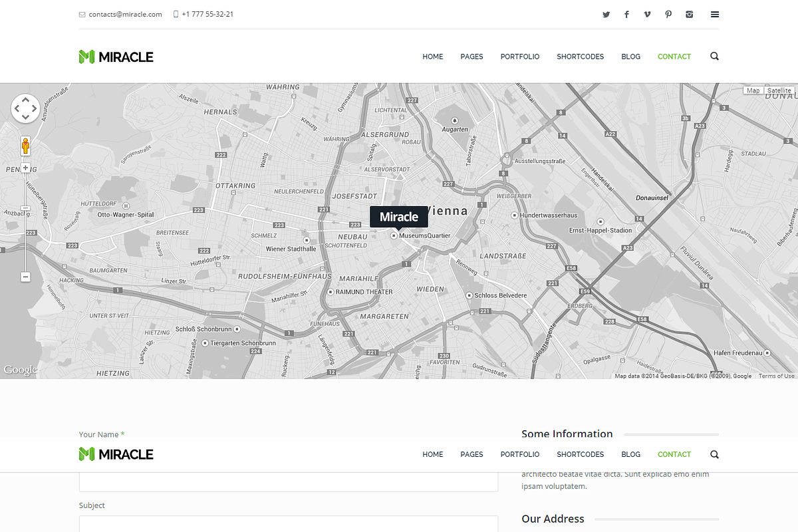Click the Miracle logo in main header
The height and width of the screenshot is (532, 798).
116,57
